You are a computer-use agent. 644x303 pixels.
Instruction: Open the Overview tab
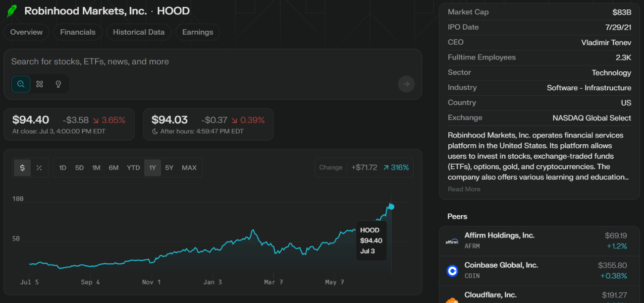(26, 32)
